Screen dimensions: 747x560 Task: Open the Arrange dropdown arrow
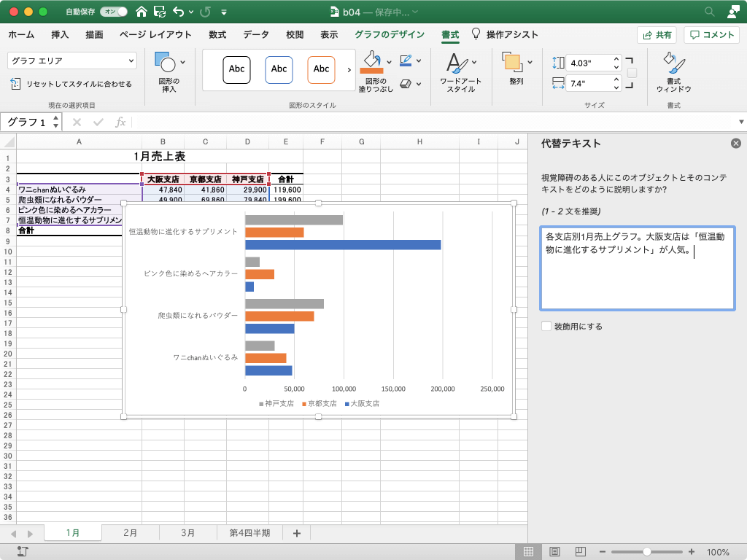[x=530, y=63]
